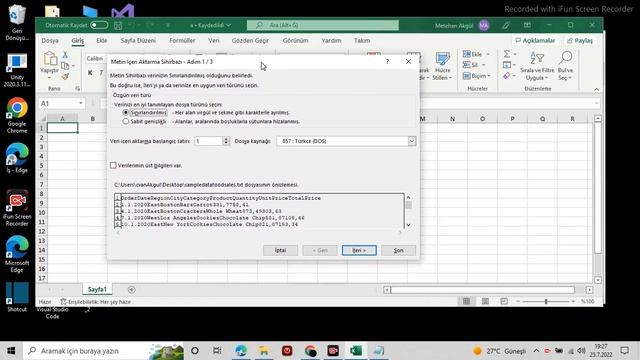Open Google Chrome desktop shortcut
Image resolution: width=640 pixels, height=360 pixels.
point(17,116)
